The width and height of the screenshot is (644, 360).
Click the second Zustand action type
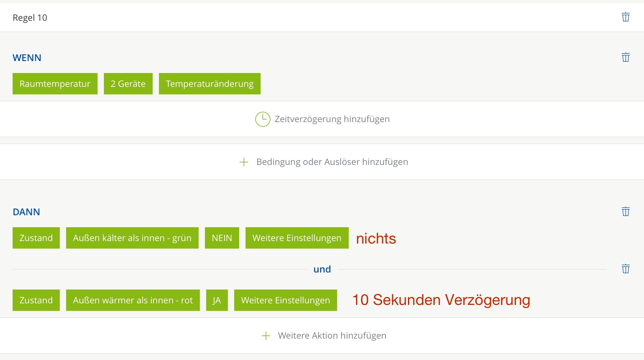pyautogui.click(x=36, y=300)
